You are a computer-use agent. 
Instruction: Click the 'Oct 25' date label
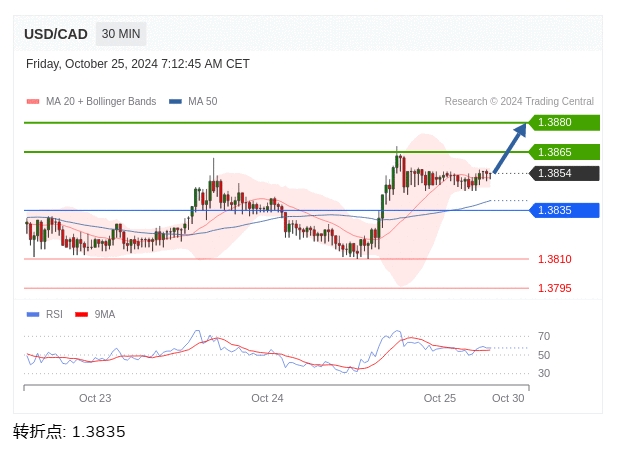coord(440,398)
